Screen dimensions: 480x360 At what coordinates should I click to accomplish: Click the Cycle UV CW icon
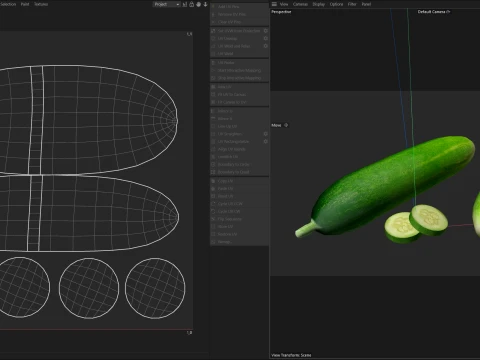[x=213, y=211]
